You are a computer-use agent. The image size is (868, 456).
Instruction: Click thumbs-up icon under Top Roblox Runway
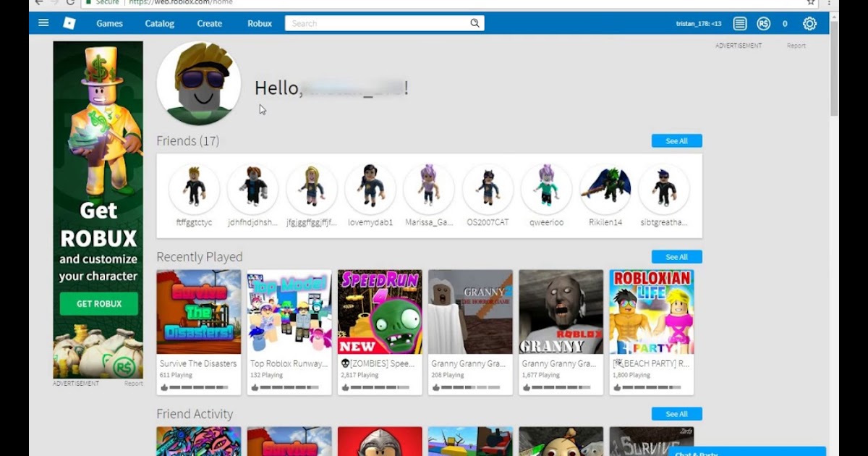[x=255, y=388]
